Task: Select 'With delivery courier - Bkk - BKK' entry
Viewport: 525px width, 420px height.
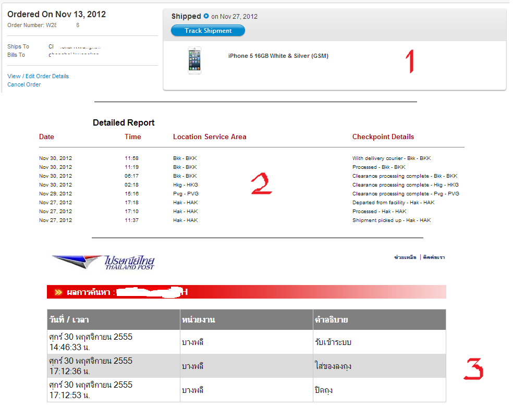Action: (392, 158)
